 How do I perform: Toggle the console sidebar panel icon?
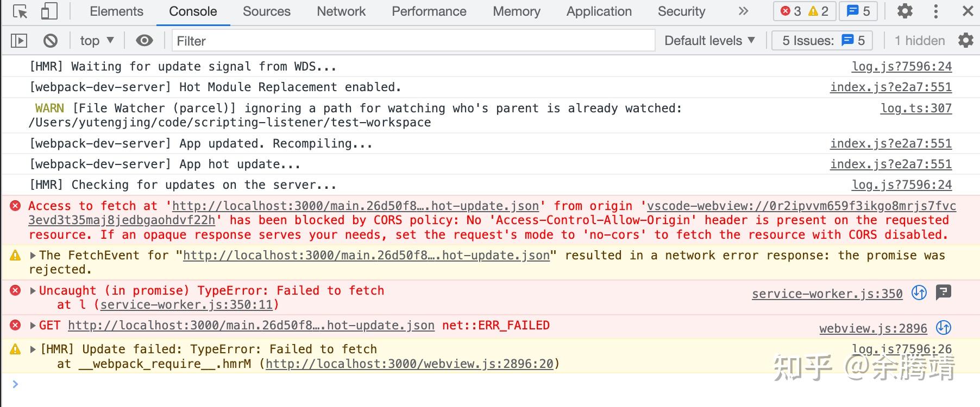19,41
